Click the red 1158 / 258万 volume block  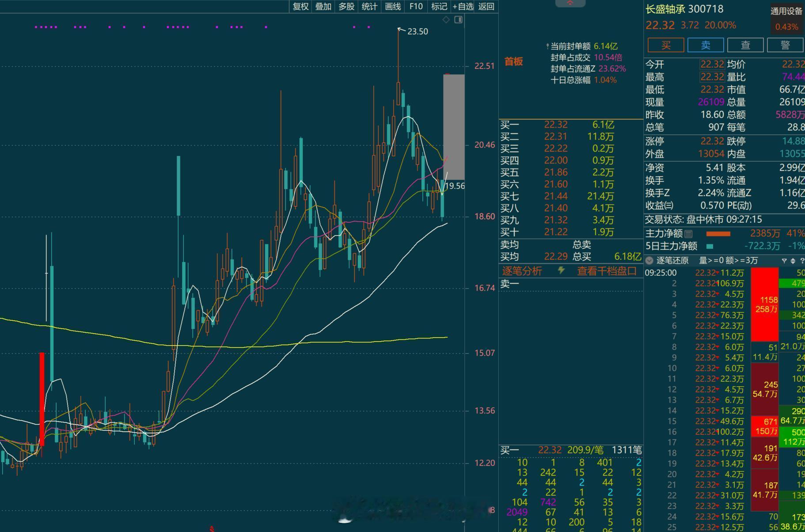tap(765, 304)
